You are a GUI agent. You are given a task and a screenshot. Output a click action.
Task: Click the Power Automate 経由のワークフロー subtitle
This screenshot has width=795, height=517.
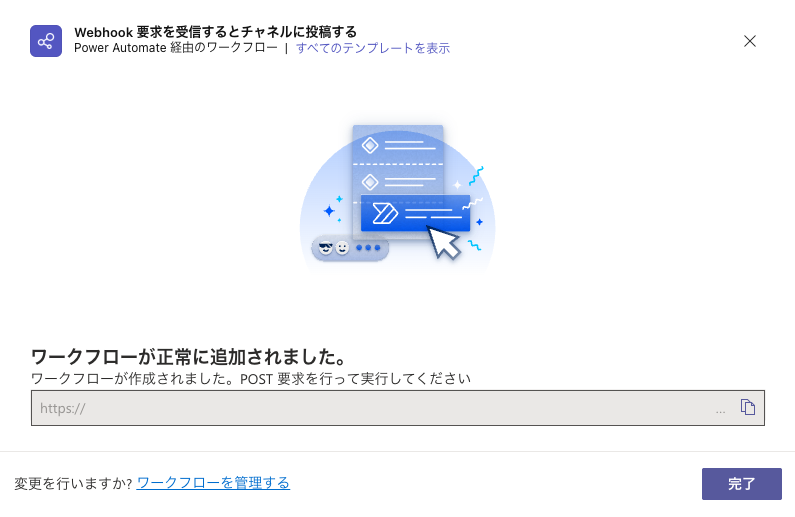coord(176,48)
